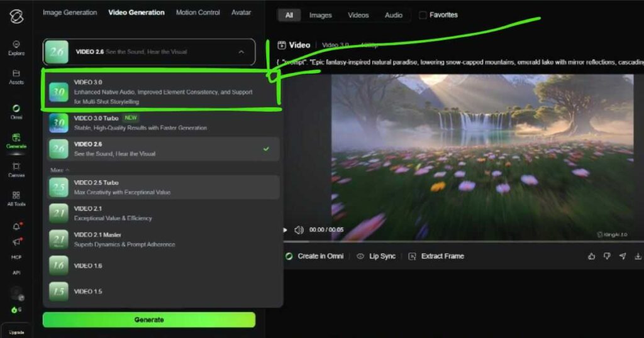The width and height of the screenshot is (644, 338).
Task: Share the video via paper-plane icon
Action: tap(623, 256)
